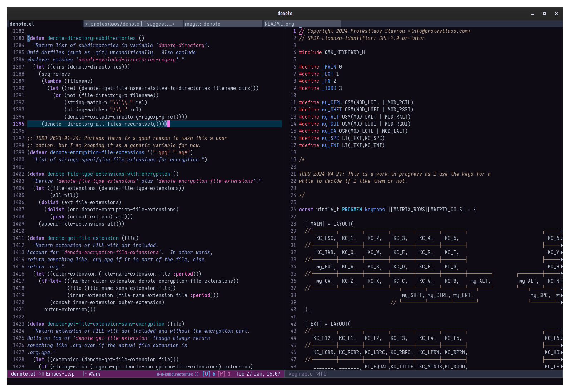Open the protesilaos/denote suggest tab

click(129, 24)
